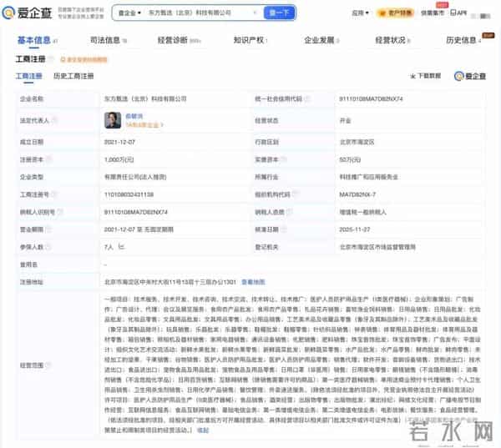Click the help icon beside 营业期限
Viewport: 501px width, 448px height.
click(x=48, y=229)
